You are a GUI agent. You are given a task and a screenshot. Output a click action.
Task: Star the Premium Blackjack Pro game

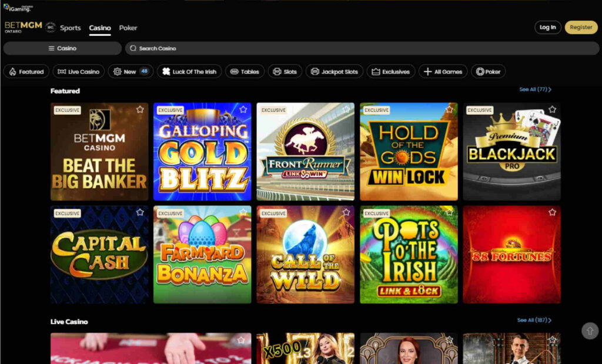pyautogui.click(x=552, y=109)
